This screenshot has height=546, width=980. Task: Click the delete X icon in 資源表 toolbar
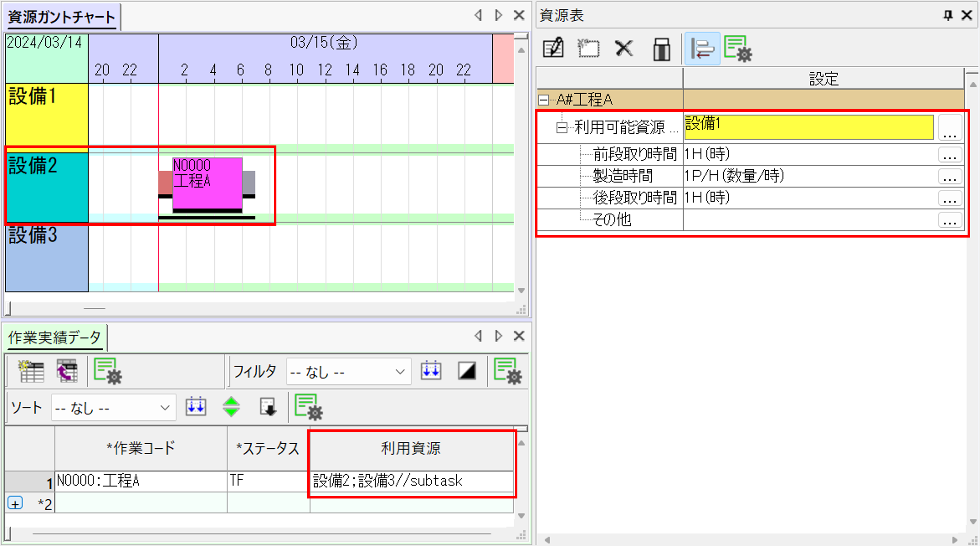(x=624, y=48)
